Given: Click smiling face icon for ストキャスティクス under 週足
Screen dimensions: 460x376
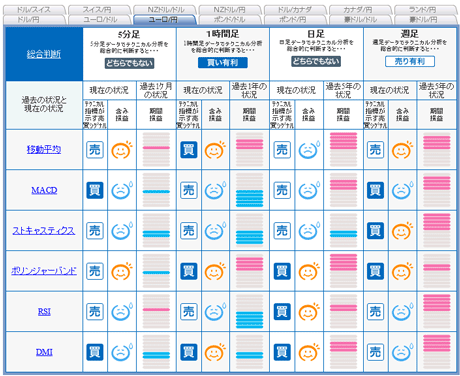Looking at the screenshot, I should (402, 231).
